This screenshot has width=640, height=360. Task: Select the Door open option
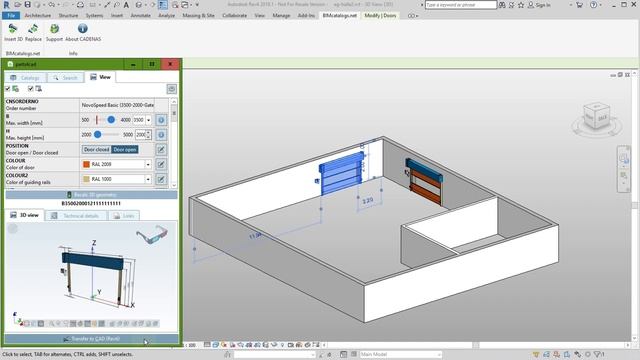click(125, 149)
